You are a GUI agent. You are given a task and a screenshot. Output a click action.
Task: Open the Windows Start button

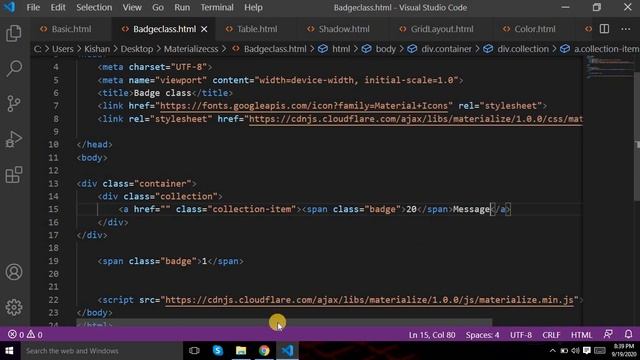pos(9,351)
